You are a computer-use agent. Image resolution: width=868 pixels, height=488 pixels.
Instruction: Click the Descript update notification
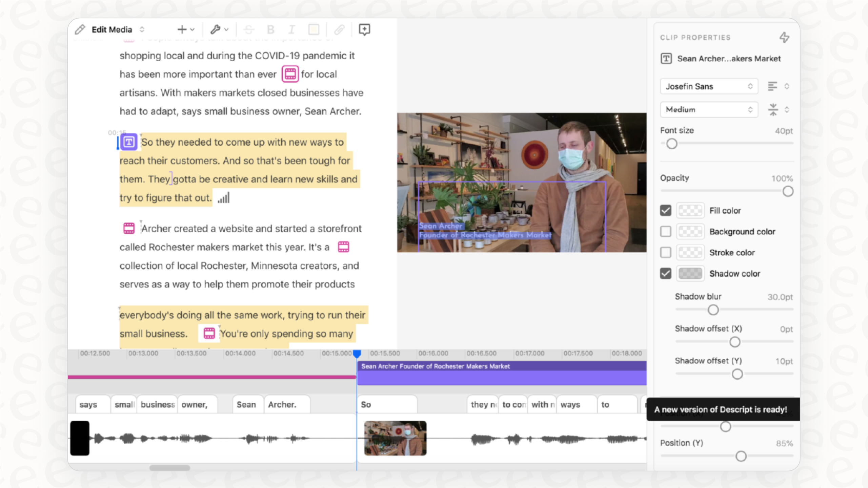[x=723, y=409]
